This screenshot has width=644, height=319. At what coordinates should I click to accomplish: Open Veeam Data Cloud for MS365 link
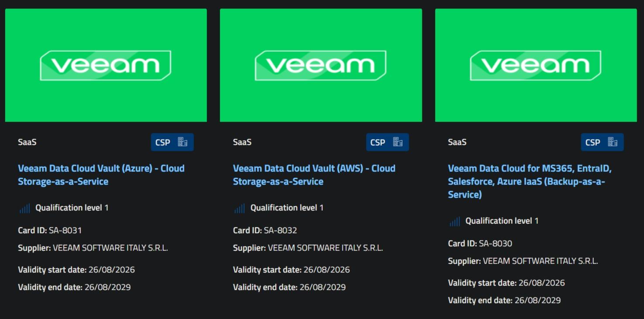[530, 181]
